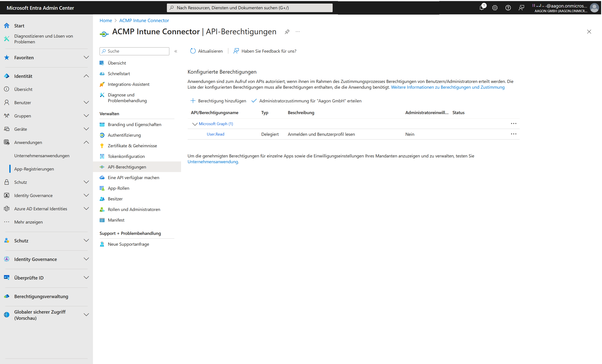Open Berechtigungsverwaltung
The image size is (602, 364).
click(x=41, y=296)
